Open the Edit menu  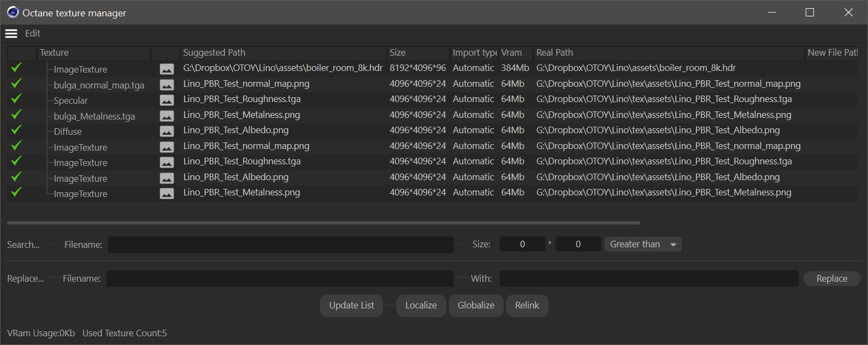pyautogui.click(x=33, y=34)
